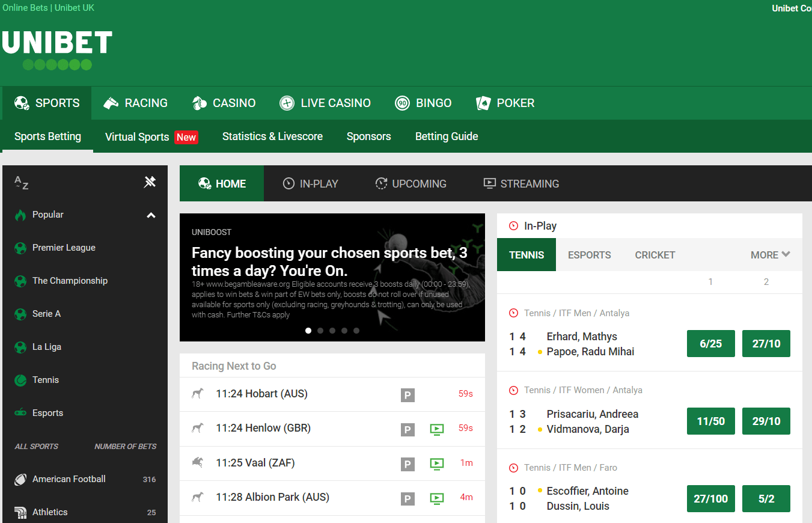Click the Esports gamepad icon in sidebar

(x=20, y=413)
